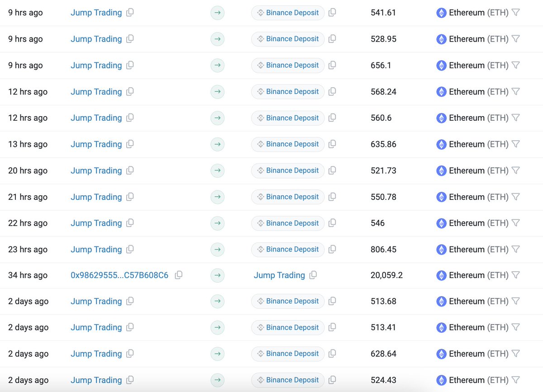This screenshot has height=392, width=543.
Task: Filter by token in the 541.61 row
Action: (x=515, y=13)
